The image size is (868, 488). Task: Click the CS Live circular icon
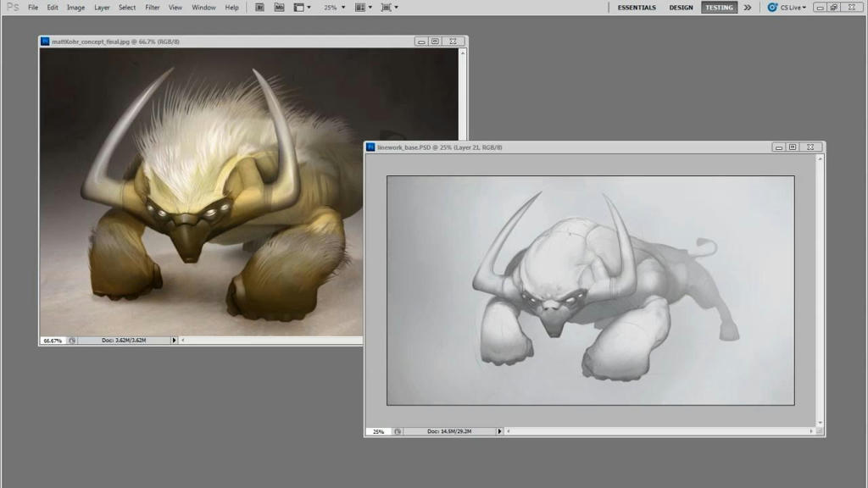coord(772,7)
